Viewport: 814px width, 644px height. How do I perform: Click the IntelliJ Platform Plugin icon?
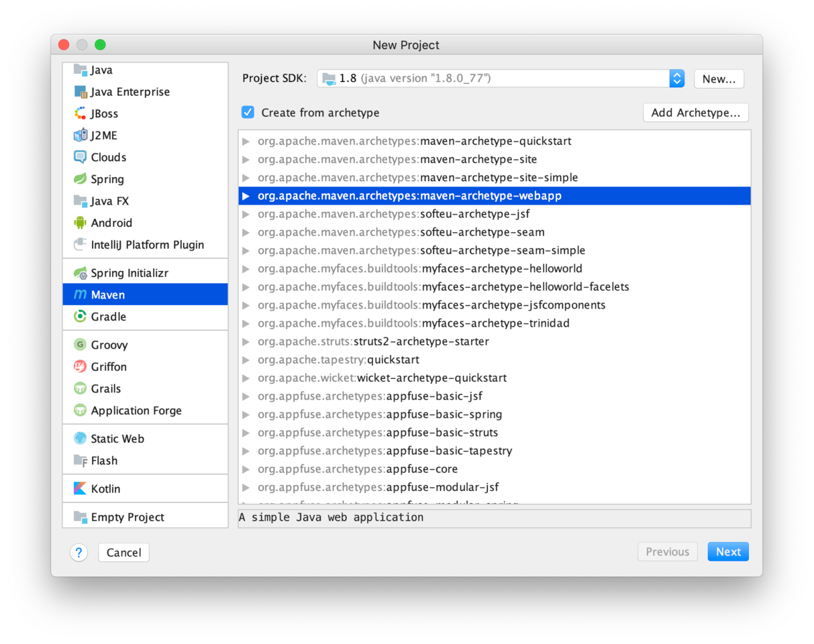coord(81,245)
